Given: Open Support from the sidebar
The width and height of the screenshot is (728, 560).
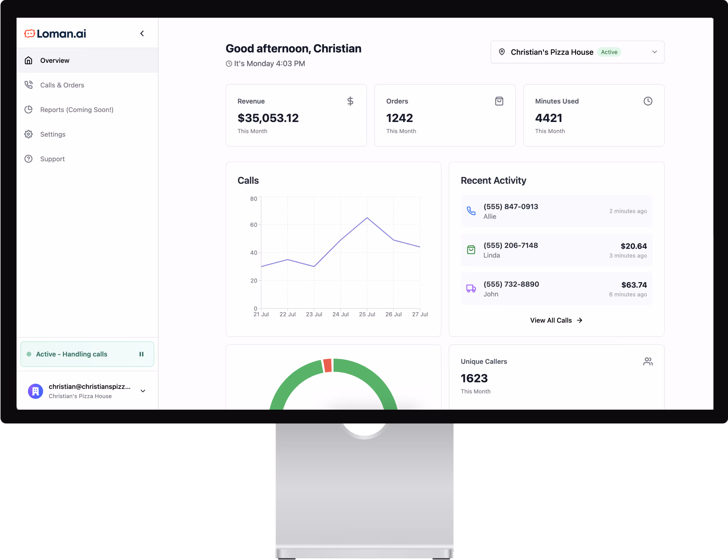Looking at the screenshot, I should coord(87,159).
